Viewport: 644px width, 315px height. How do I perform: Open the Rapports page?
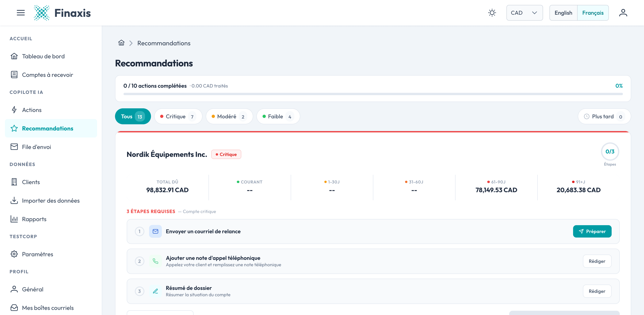pos(51,219)
